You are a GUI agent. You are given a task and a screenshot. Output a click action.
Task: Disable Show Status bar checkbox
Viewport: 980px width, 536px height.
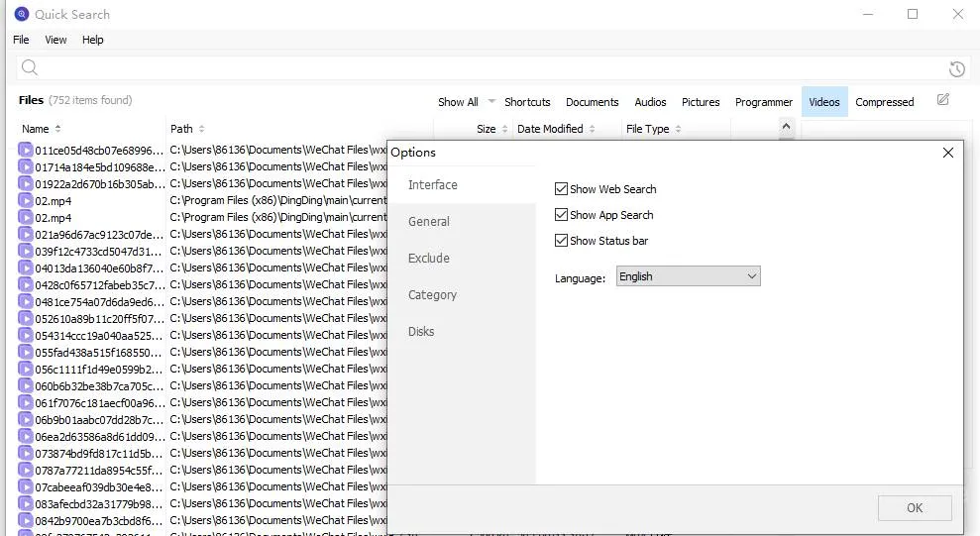561,241
